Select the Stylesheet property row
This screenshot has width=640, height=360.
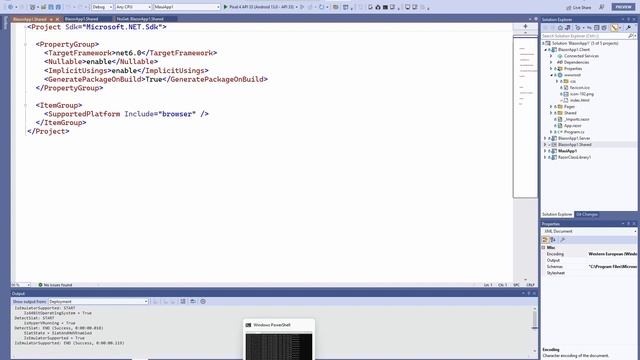589,273
